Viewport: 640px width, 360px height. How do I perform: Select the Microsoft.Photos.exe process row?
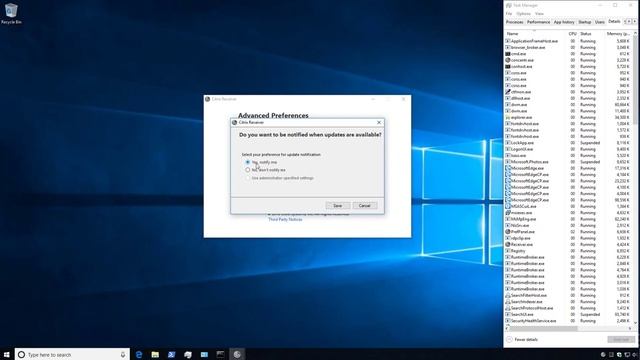click(568, 162)
